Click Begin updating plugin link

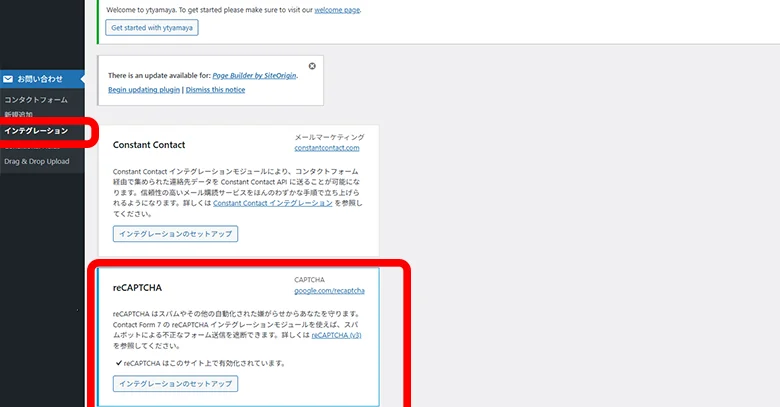144,90
